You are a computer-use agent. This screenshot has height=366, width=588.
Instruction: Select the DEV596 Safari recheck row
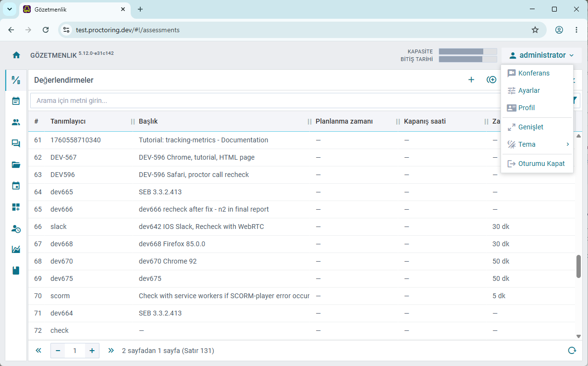tap(302, 175)
